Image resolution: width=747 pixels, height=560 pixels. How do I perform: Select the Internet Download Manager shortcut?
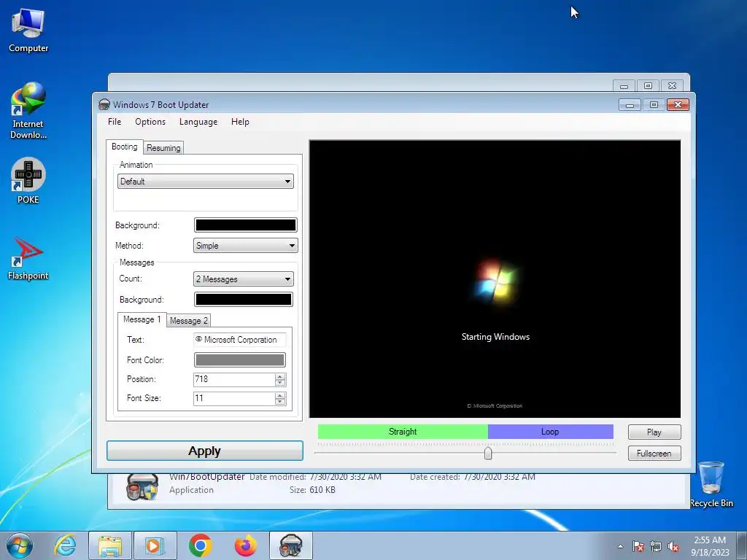tap(28, 111)
